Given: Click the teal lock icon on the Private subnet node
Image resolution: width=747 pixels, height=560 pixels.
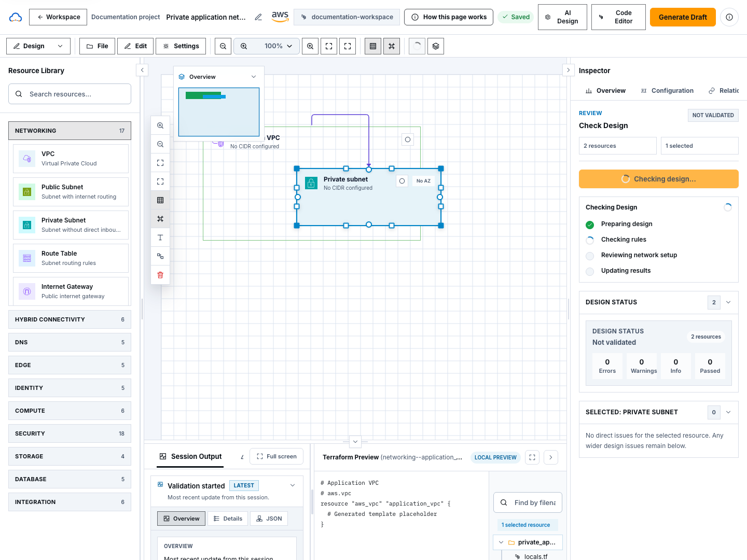Looking at the screenshot, I should (311, 183).
